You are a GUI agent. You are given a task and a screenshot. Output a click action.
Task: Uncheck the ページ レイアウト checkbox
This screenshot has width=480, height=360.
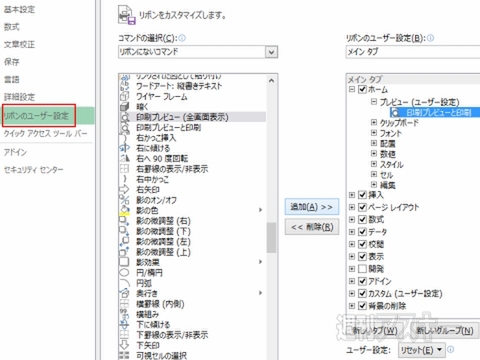(x=362, y=207)
